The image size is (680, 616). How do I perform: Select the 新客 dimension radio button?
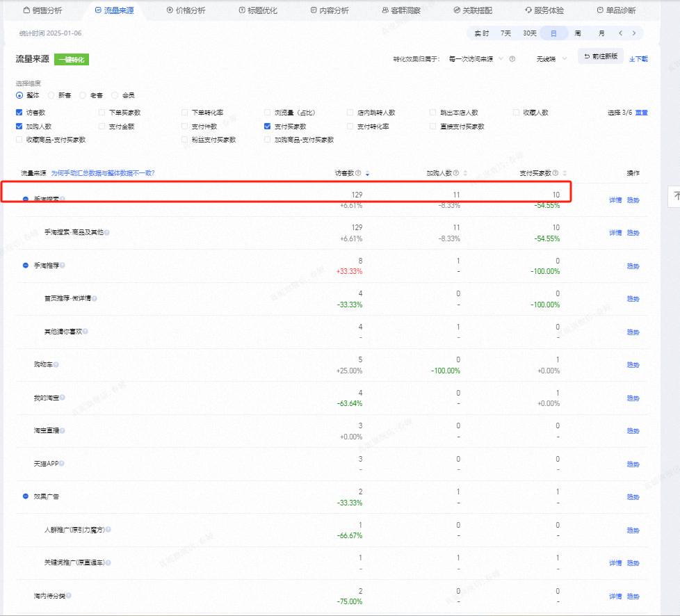[51, 95]
